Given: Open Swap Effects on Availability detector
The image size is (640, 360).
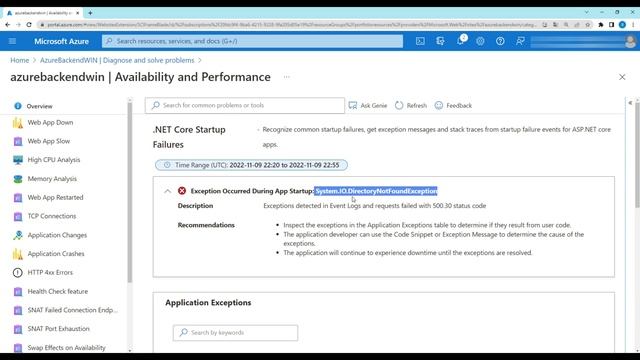Looking at the screenshot, I should click(x=67, y=348).
